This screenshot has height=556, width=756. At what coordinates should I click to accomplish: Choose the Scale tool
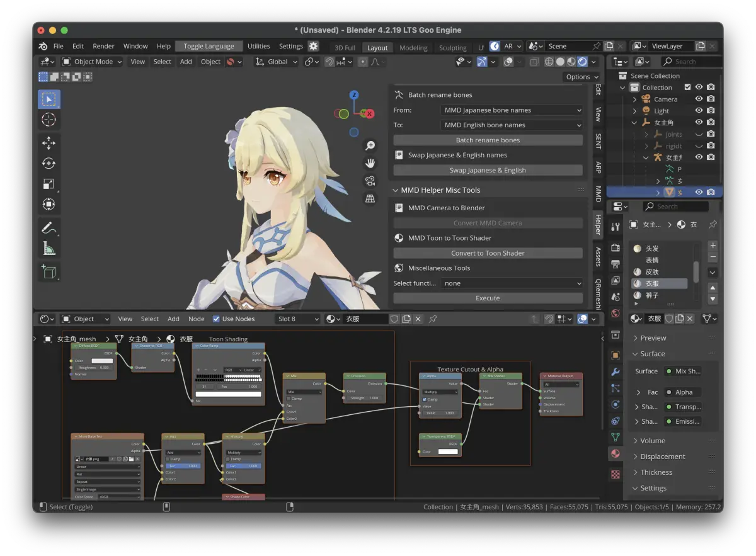(x=49, y=184)
